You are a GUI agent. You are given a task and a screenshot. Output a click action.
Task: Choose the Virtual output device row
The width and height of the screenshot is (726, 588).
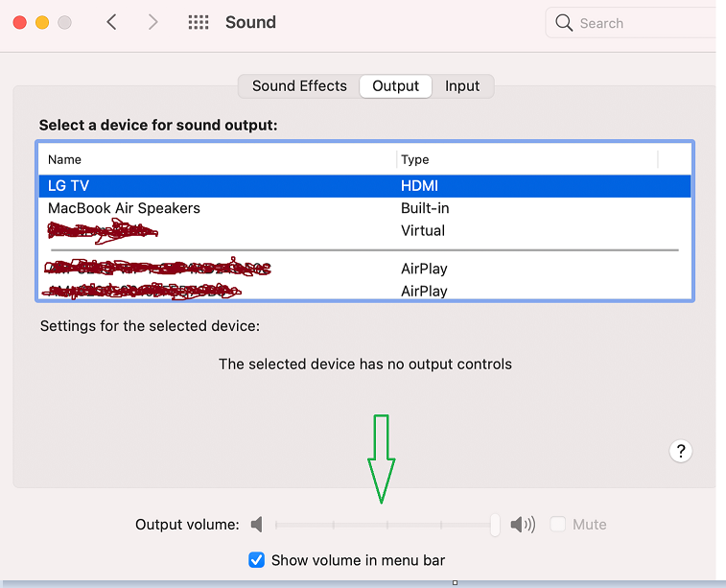click(x=364, y=230)
